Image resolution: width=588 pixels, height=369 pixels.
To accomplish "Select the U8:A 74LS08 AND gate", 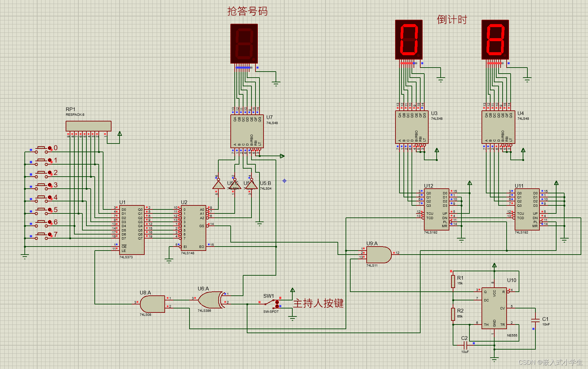I will (152, 304).
